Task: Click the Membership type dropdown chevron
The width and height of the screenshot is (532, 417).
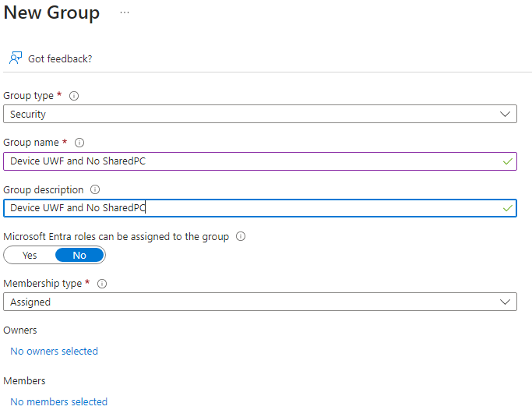Action: tap(505, 302)
